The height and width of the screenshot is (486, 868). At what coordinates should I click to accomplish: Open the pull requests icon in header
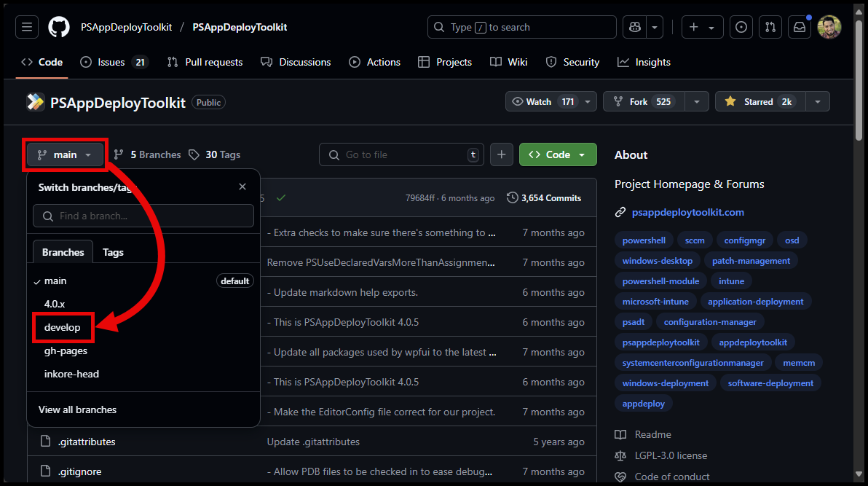coord(770,27)
